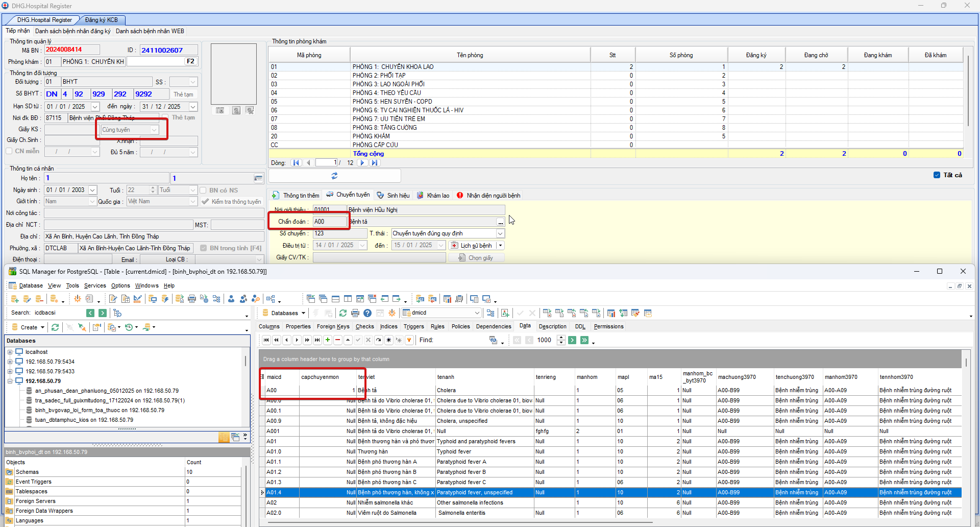The width and height of the screenshot is (980, 527).
Task: Open the T. thái transfer status dropdown
Action: click(x=500, y=233)
